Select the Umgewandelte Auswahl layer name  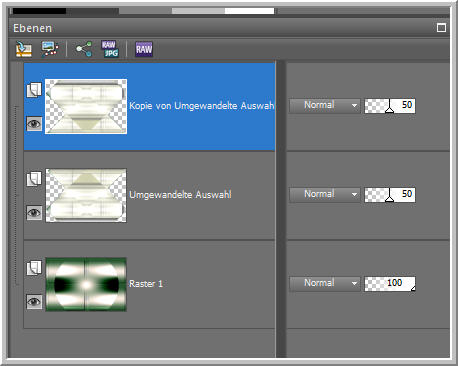180,195
